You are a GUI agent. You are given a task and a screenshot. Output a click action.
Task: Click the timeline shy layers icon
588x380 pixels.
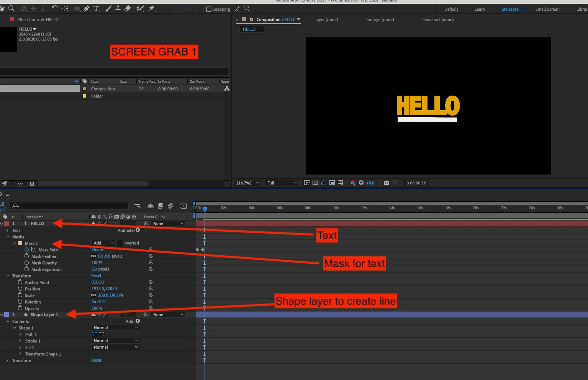[151, 206]
